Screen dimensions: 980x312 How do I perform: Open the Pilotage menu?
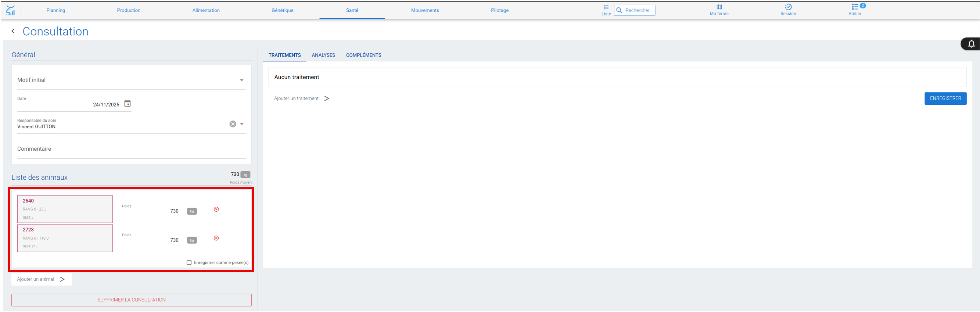pyautogui.click(x=499, y=10)
